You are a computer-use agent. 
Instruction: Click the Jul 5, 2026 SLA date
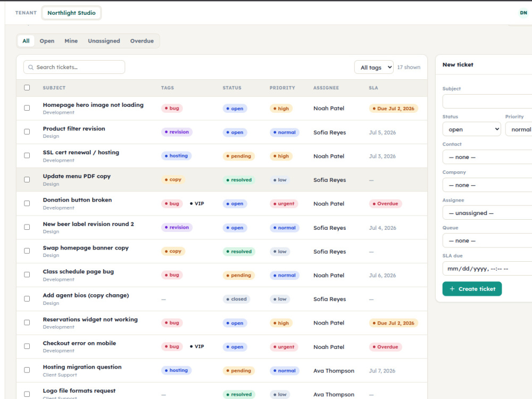click(383, 132)
